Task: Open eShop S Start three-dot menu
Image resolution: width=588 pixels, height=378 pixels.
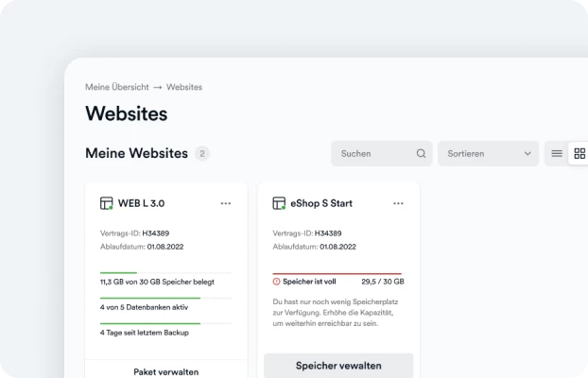Action: point(398,203)
